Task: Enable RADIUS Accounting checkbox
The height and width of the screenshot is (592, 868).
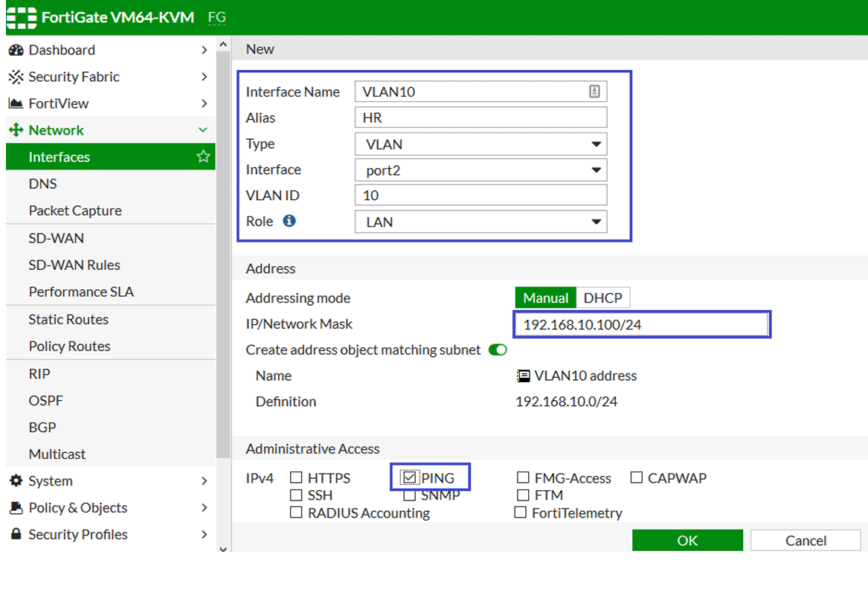Action: (296, 512)
